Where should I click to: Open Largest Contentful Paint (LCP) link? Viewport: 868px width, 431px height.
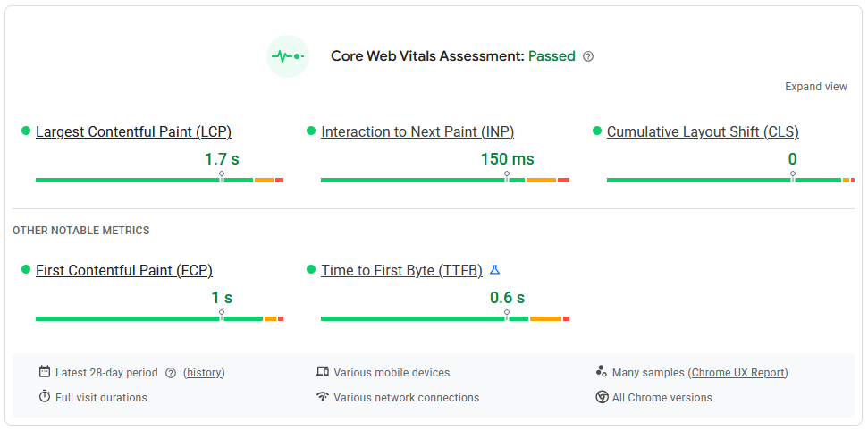pyautogui.click(x=133, y=132)
